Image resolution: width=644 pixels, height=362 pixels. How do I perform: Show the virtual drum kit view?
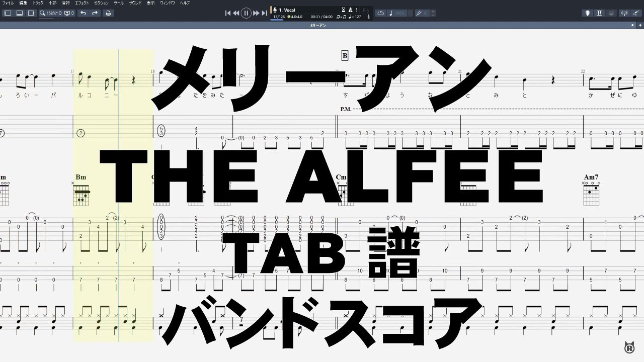click(612, 13)
